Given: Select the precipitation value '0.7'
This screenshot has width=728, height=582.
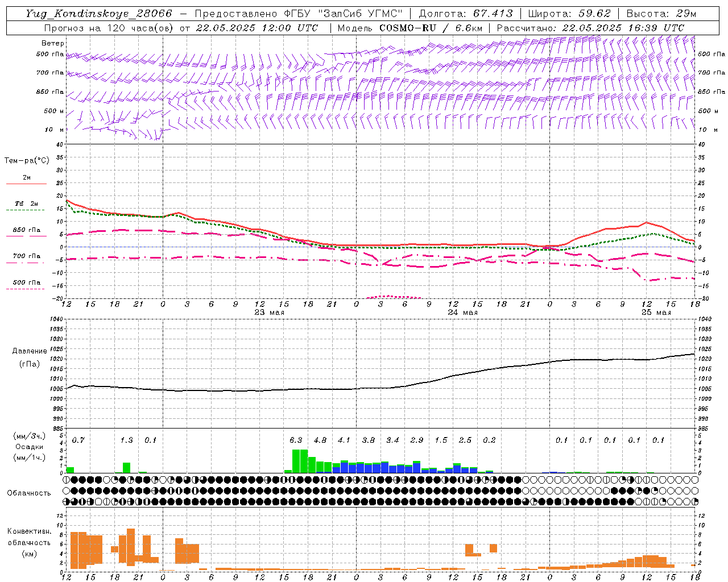Looking at the screenshot, I should (x=78, y=440).
